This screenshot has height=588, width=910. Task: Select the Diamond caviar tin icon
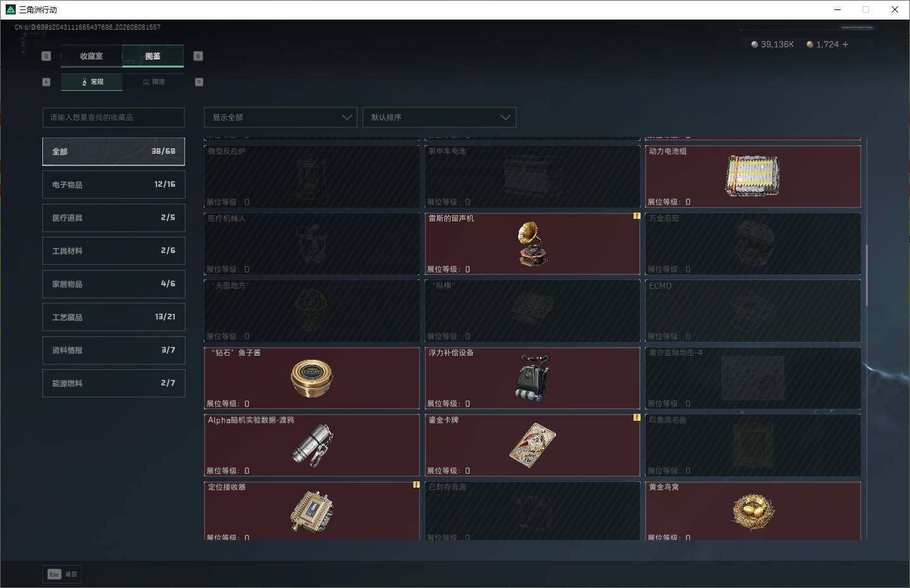point(312,378)
